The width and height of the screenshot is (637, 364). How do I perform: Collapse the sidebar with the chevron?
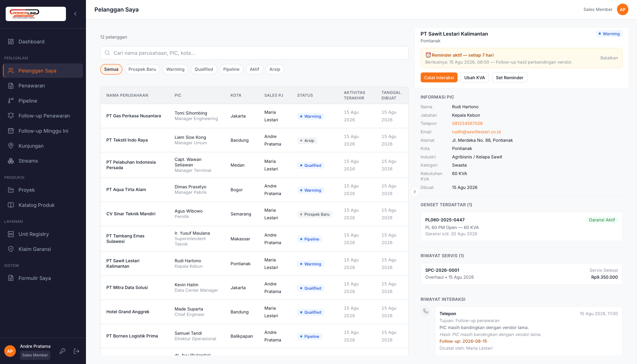coord(75,14)
